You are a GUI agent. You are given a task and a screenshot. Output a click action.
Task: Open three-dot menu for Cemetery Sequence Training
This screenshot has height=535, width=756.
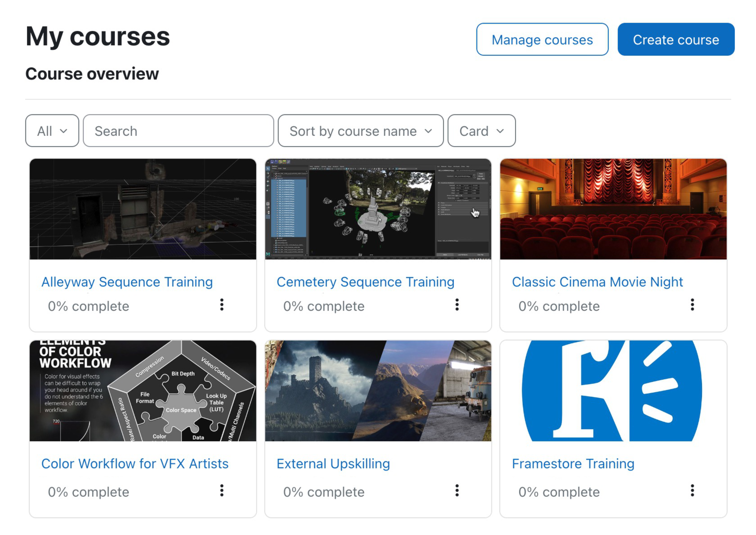pos(457,305)
